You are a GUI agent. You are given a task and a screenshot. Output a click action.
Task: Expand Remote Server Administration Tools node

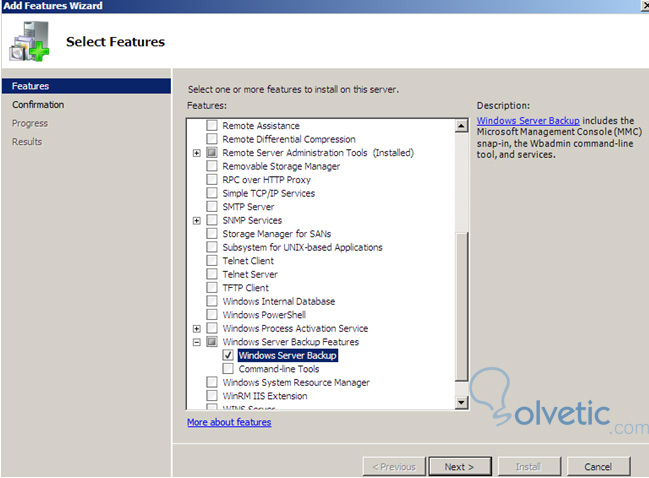click(x=197, y=153)
